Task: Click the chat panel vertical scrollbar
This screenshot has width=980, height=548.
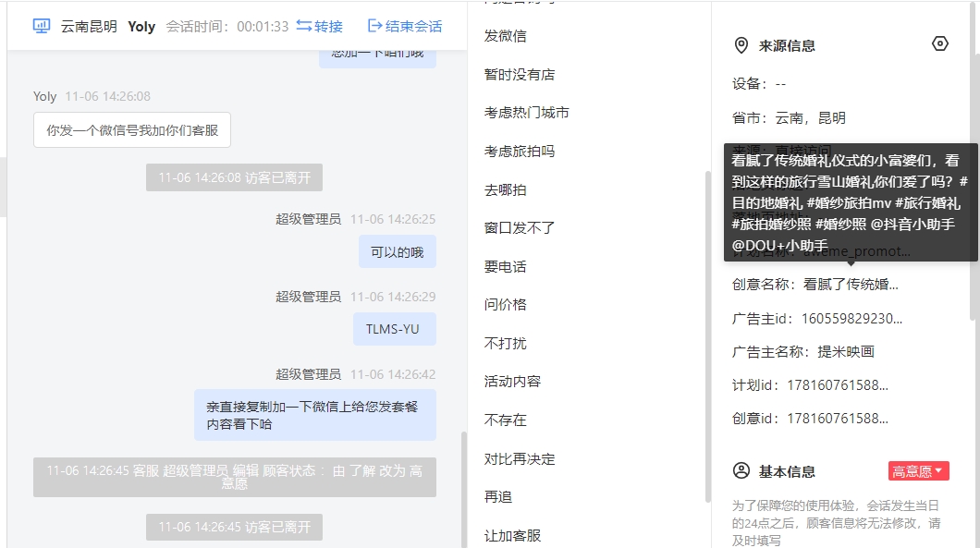Action: coord(464,489)
